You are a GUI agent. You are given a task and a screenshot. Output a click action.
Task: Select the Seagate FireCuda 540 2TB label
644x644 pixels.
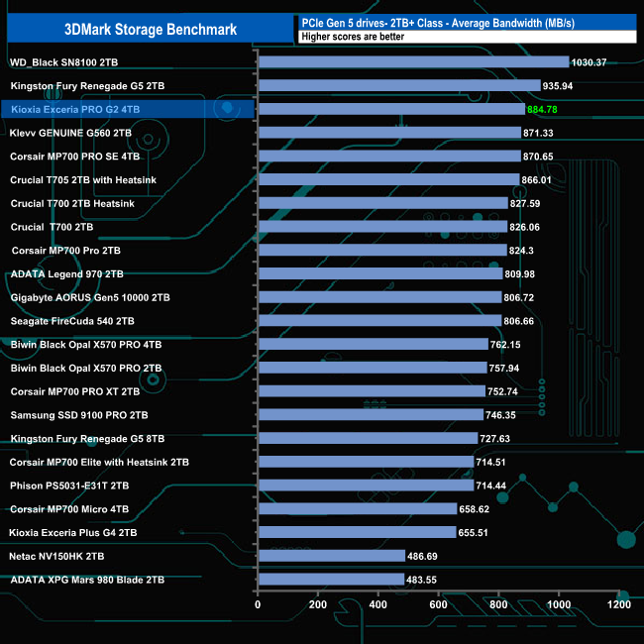[x=72, y=321]
